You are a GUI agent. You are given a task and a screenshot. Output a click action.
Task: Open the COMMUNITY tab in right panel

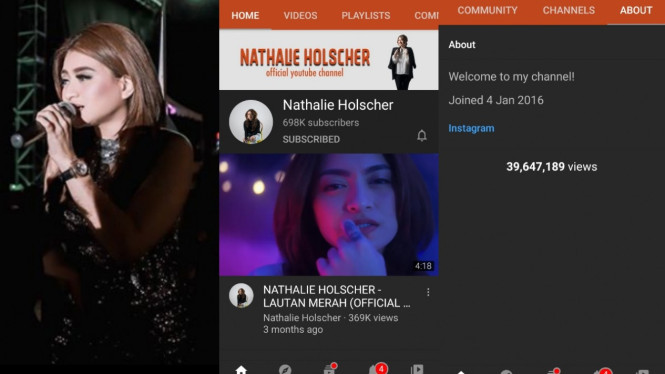click(x=487, y=10)
